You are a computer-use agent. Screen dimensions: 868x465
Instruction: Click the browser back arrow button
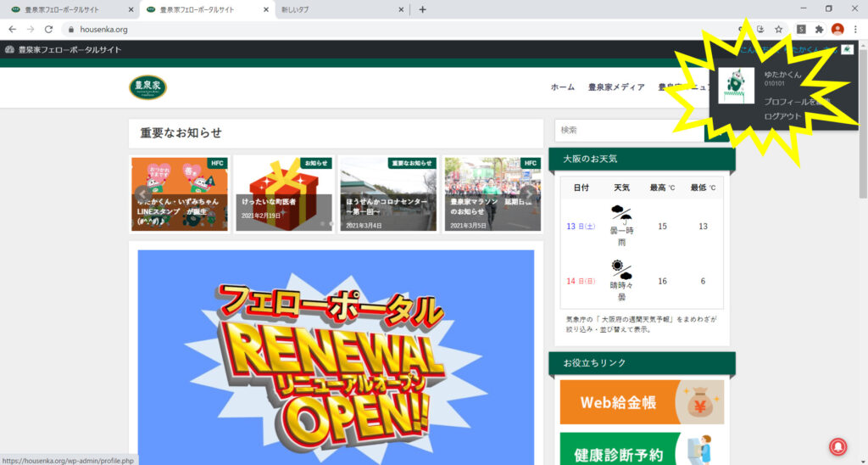tap(12, 29)
